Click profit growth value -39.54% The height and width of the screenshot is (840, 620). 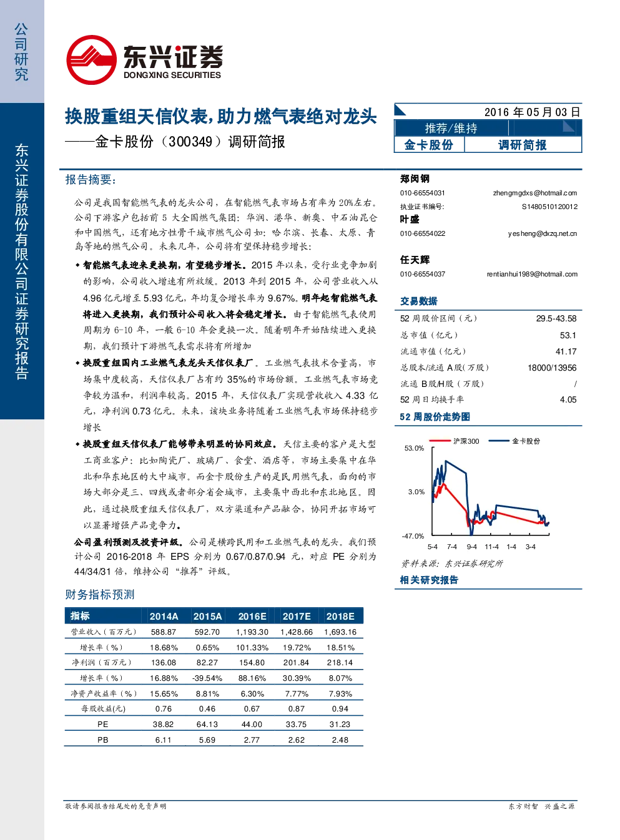tap(207, 678)
